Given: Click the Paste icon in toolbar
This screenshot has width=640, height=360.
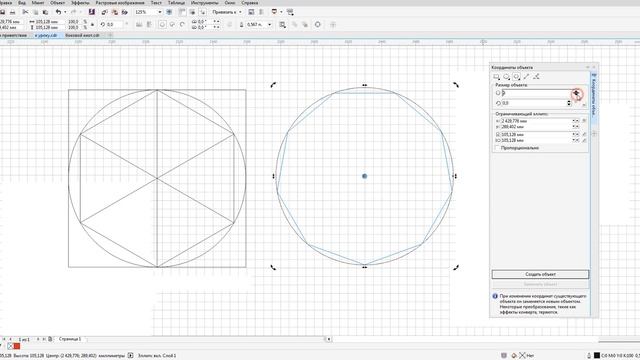Looking at the screenshot, I should pyautogui.click(x=45, y=12).
